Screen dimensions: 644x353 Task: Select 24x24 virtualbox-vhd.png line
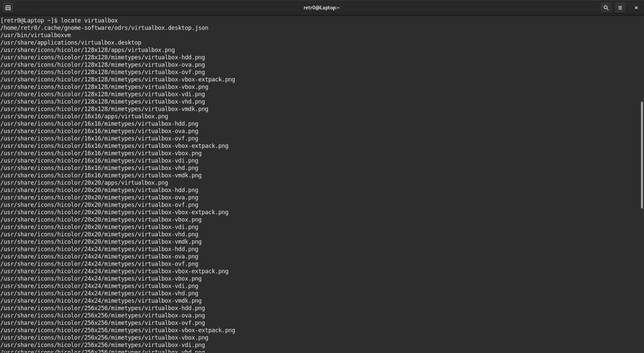point(99,293)
